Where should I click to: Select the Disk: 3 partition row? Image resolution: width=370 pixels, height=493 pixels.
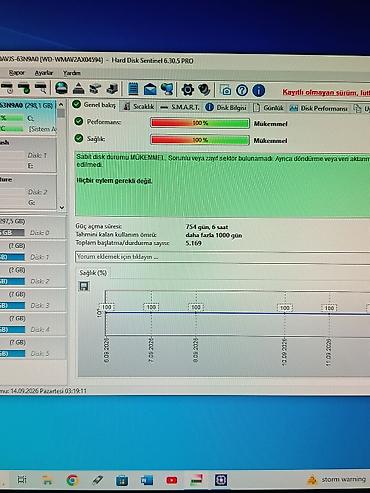(33, 300)
